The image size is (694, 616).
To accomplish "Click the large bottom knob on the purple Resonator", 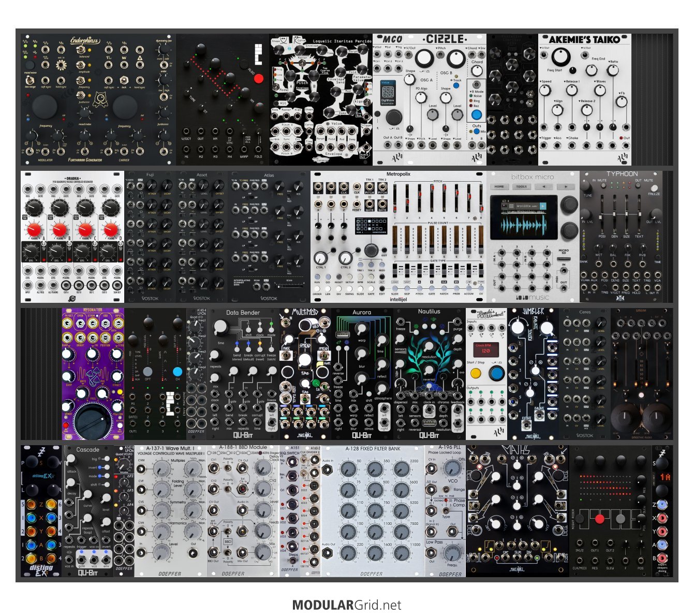I will tap(93, 422).
